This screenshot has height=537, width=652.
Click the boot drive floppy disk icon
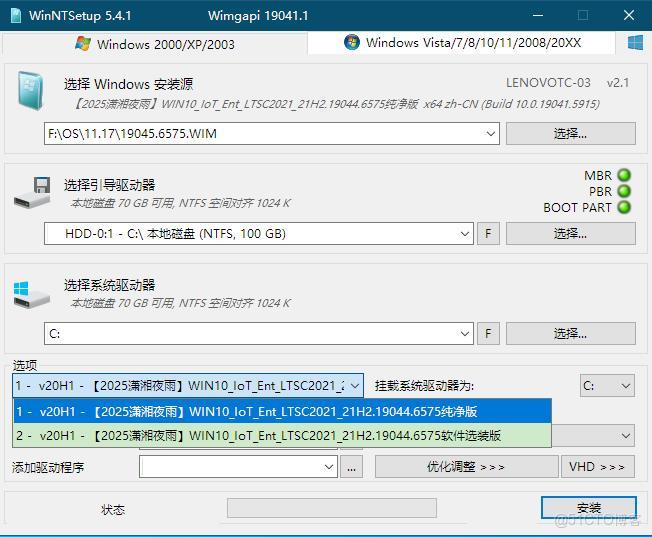point(32,193)
